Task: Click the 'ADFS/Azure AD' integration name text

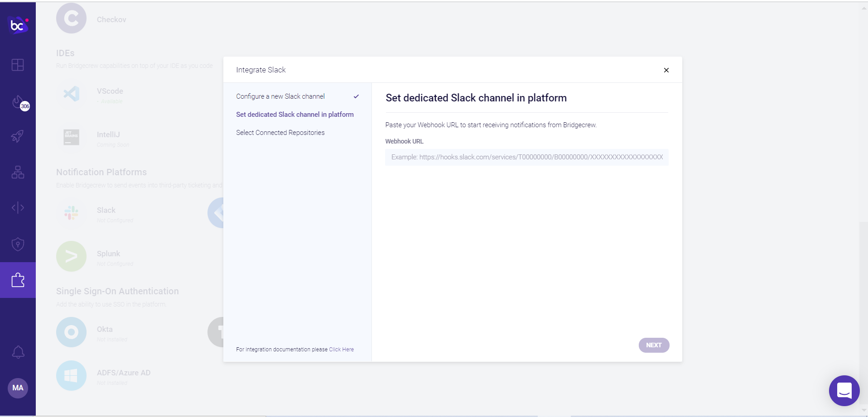Action: pyautogui.click(x=124, y=373)
